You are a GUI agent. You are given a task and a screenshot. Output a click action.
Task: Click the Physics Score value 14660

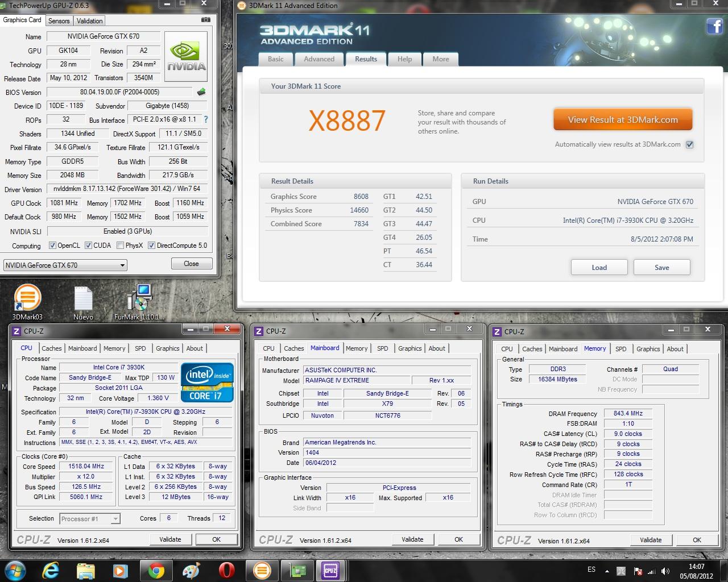click(359, 210)
